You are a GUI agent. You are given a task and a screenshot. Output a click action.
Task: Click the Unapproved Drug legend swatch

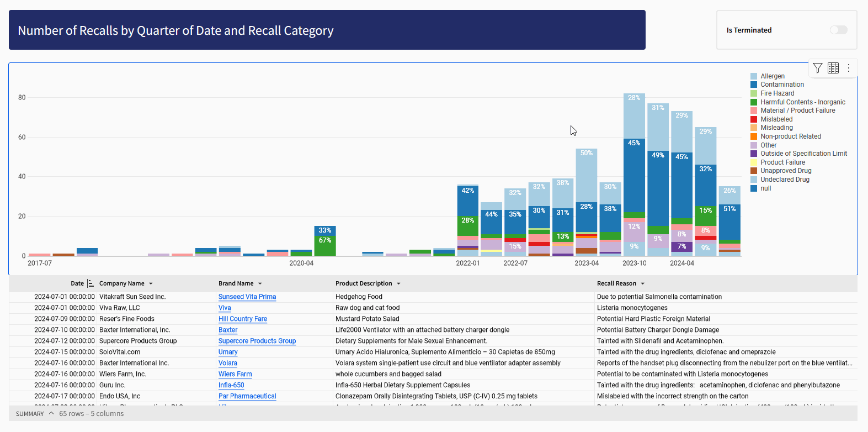tap(754, 171)
